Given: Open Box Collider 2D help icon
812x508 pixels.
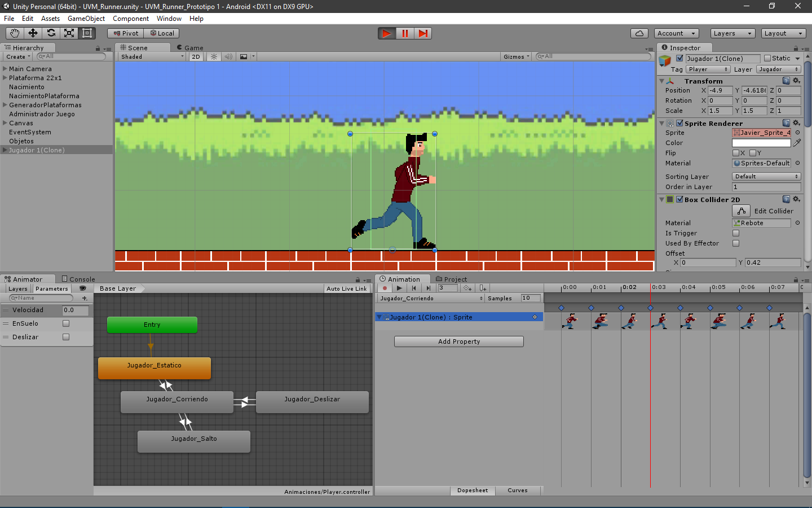Looking at the screenshot, I should 786,199.
